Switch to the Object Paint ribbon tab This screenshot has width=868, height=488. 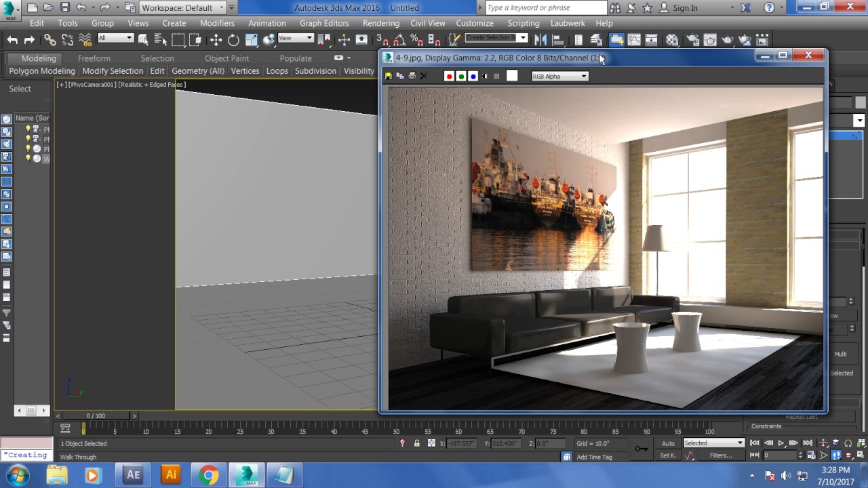[226, 58]
